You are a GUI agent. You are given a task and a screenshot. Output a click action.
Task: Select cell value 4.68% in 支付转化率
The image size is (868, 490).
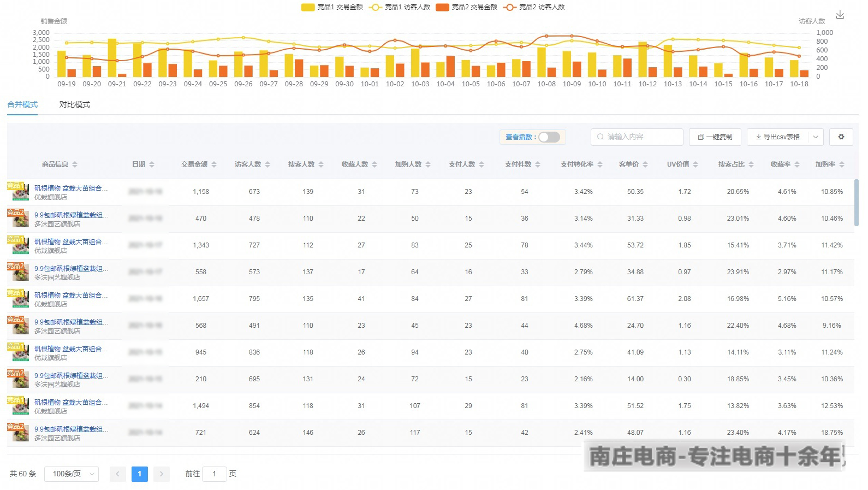584,326
